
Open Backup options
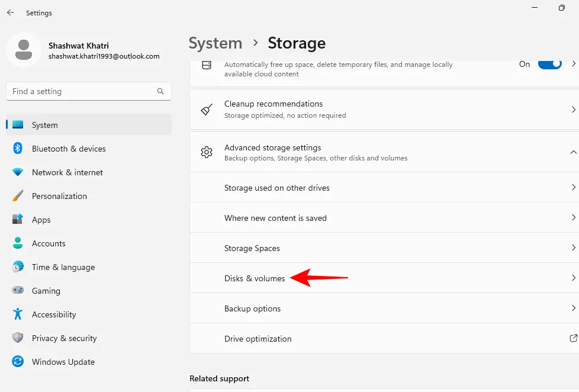pos(384,308)
